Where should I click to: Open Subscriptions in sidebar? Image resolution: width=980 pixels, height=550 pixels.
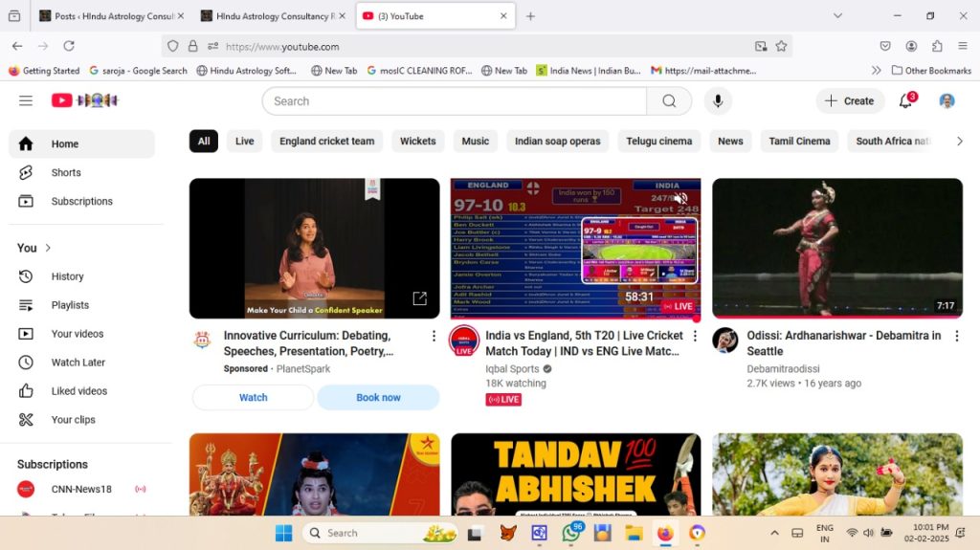[82, 201]
